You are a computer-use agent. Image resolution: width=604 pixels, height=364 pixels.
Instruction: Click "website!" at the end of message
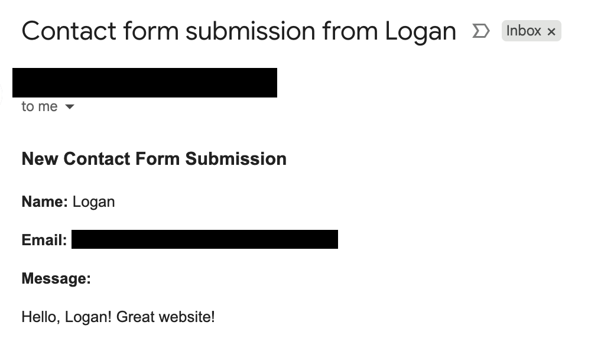186,317
